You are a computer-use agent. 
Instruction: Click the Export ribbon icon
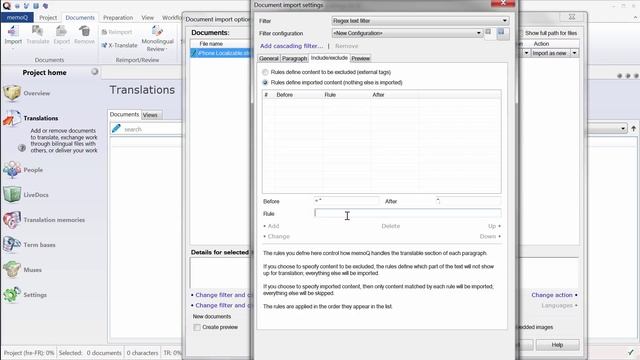[61, 31]
